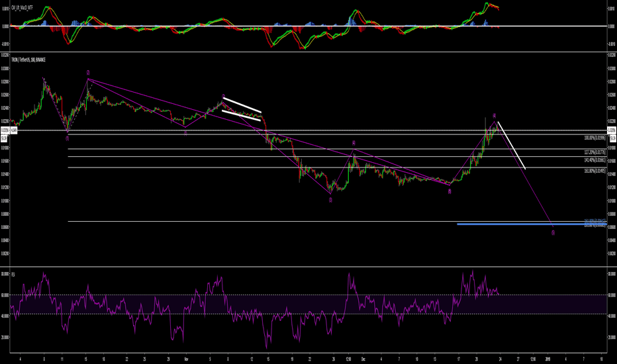Click the highlighted current price tag on right axis

click(x=612, y=130)
